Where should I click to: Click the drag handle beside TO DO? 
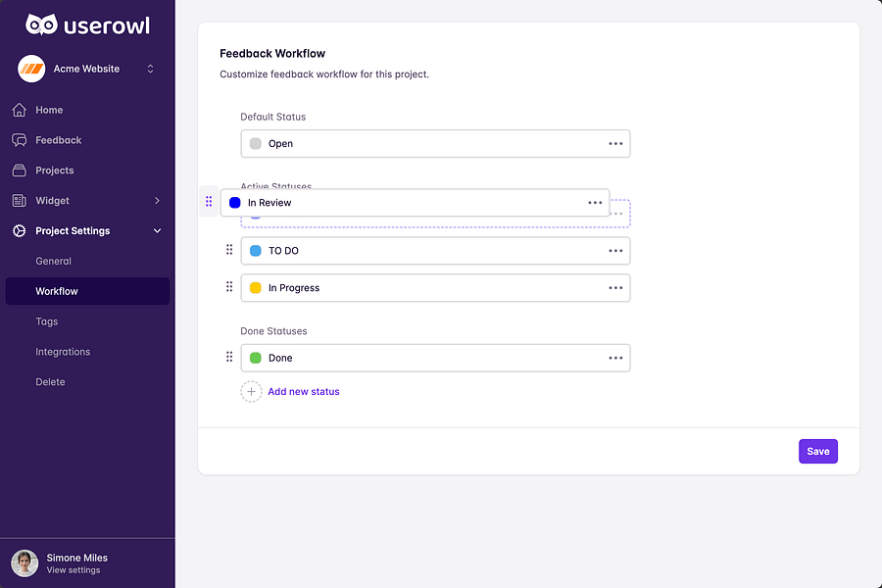[229, 250]
